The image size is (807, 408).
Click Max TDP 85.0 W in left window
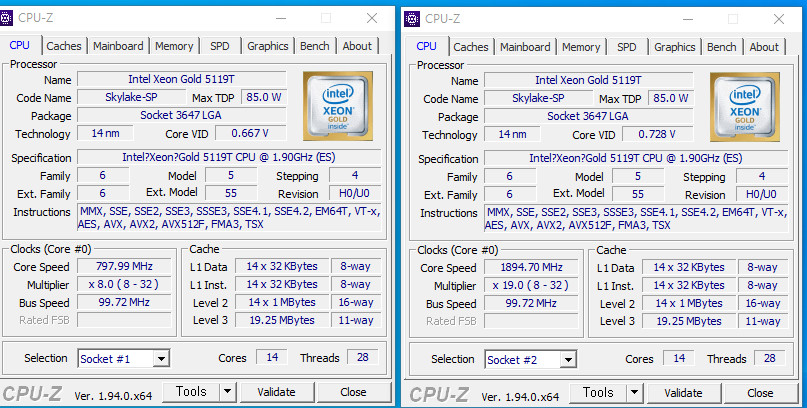pyautogui.click(x=264, y=97)
